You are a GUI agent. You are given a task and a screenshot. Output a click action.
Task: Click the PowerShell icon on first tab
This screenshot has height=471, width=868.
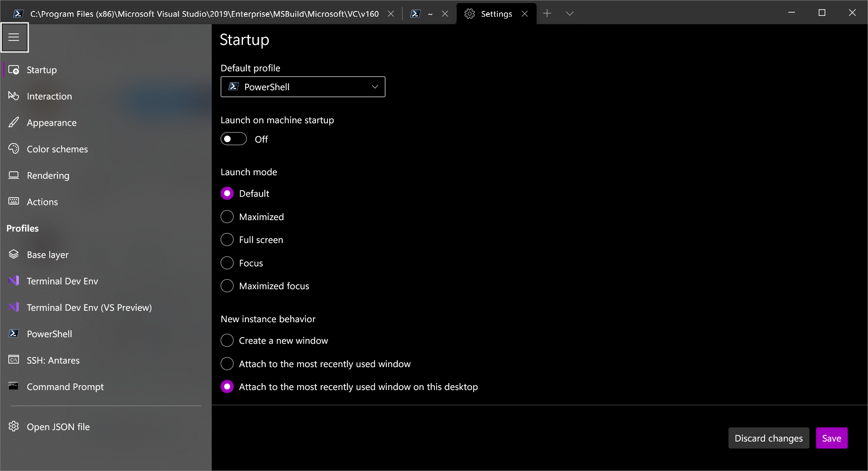(18, 14)
